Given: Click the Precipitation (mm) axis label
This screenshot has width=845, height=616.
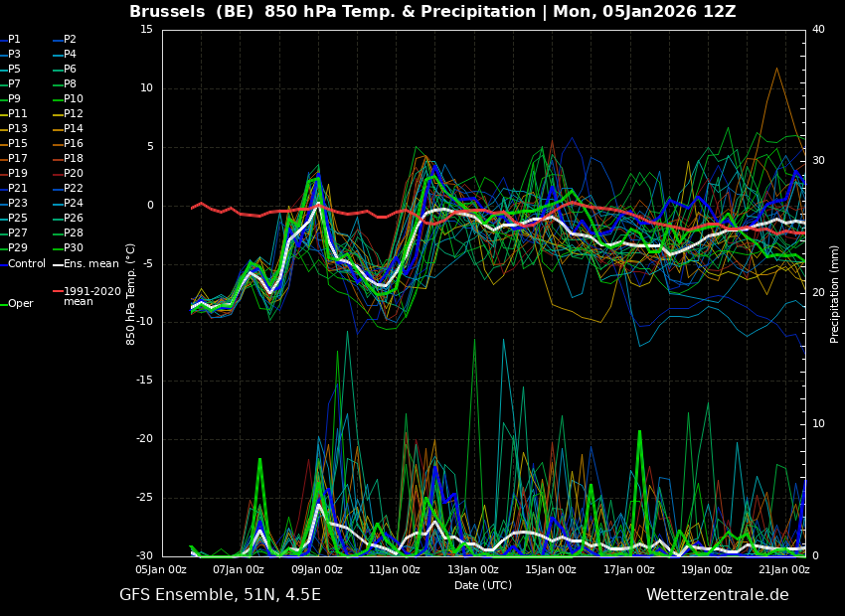Looking at the screenshot, I should (834, 294).
